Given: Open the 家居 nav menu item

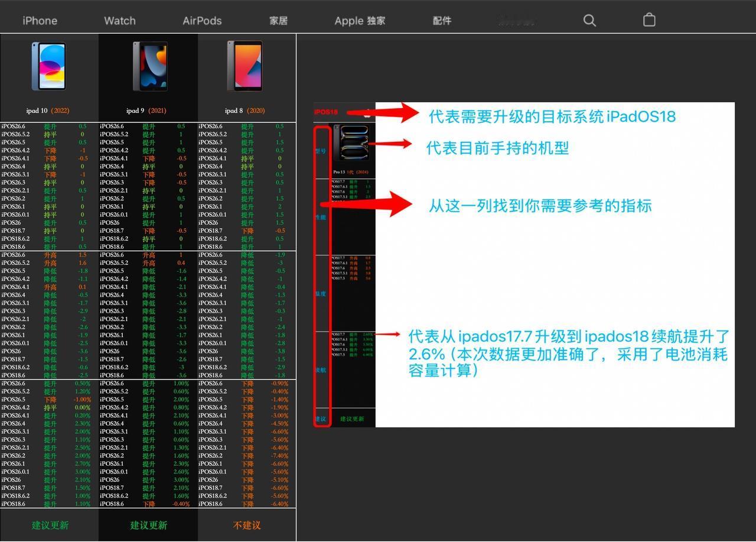Looking at the screenshot, I should 278,21.
